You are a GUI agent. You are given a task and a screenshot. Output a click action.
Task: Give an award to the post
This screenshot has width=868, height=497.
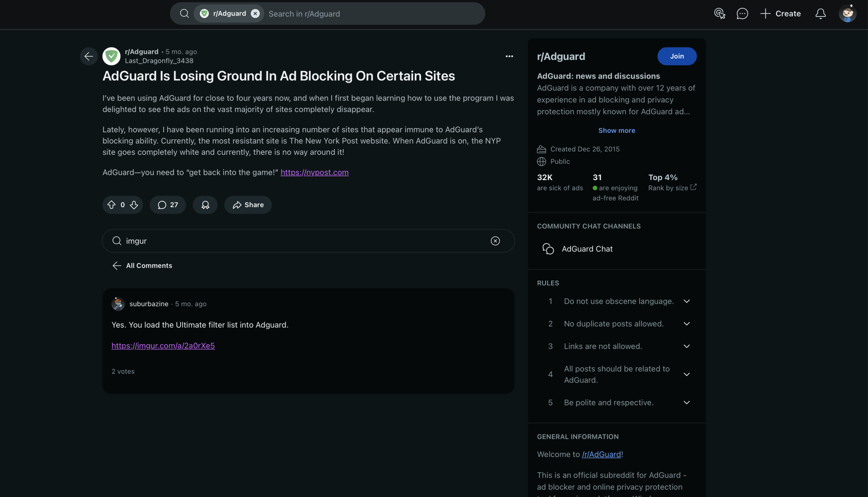[x=205, y=205]
